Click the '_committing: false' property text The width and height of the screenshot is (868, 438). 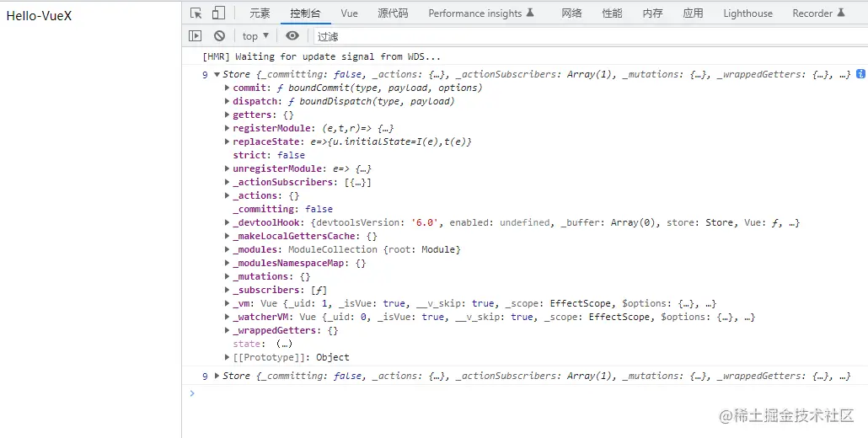tap(282, 209)
